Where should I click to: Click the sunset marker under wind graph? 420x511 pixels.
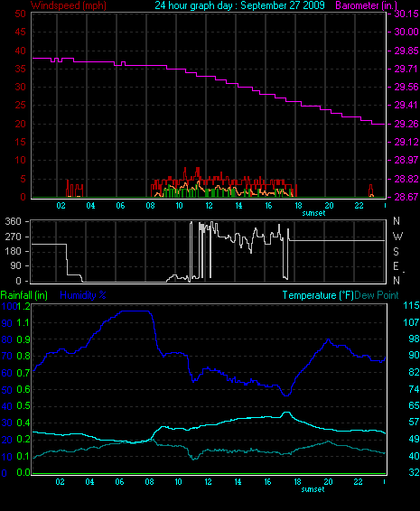(x=313, y=213)
